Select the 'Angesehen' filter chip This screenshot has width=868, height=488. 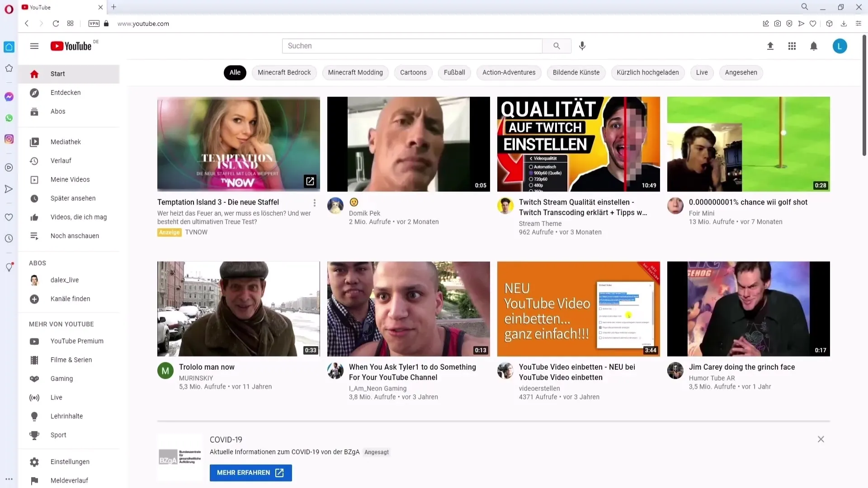(x=741, y=72)
